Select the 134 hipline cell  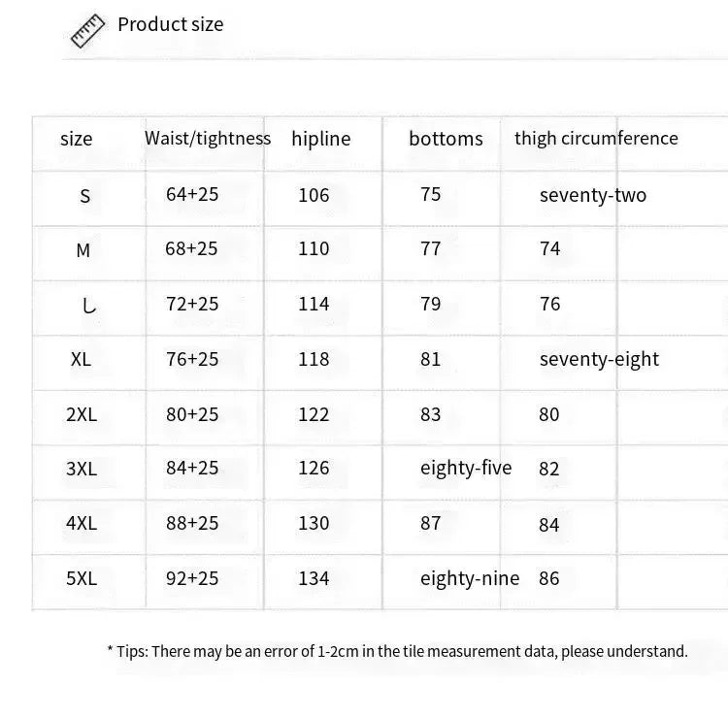tap(314, 578)
